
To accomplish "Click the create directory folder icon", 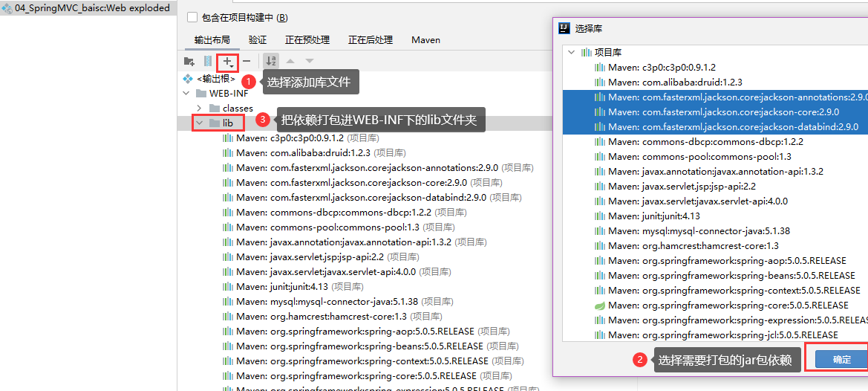I will coord(189,61).
